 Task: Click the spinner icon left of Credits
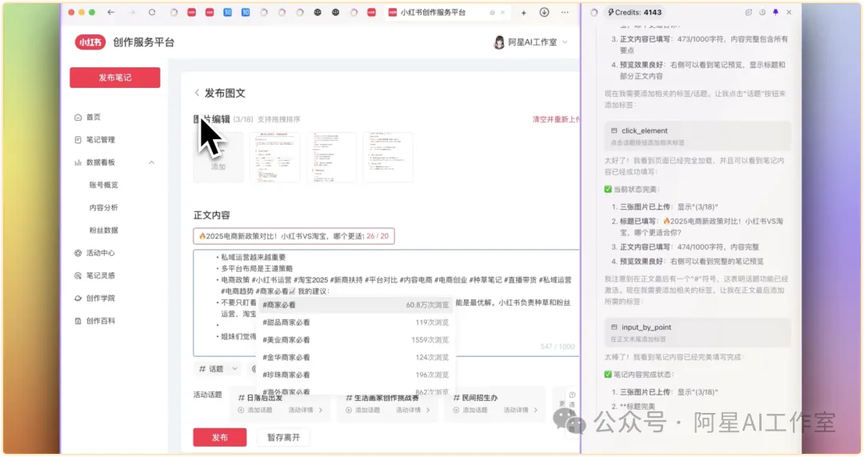[594, 12]
